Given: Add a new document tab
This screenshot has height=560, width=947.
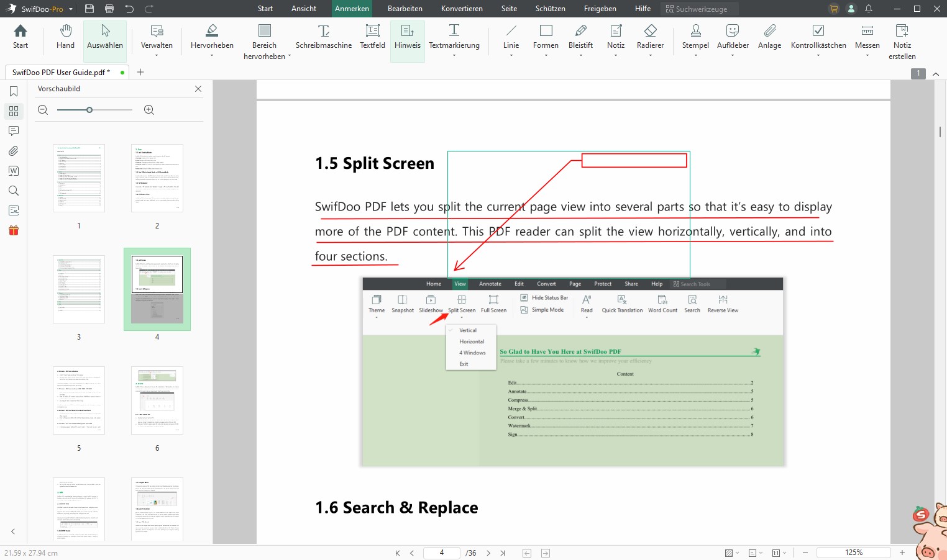Looking at the screenshot, I should [140, 72].
